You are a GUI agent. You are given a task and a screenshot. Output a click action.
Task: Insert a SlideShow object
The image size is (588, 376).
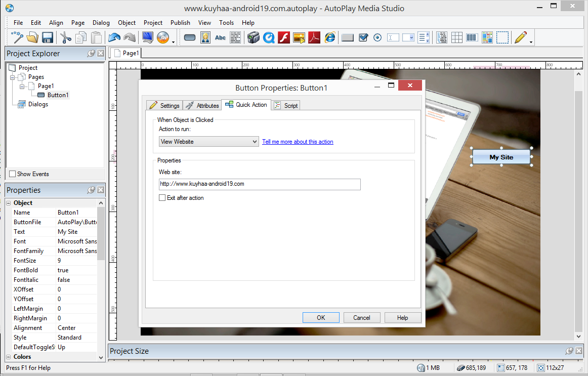[x=299, y=37]
